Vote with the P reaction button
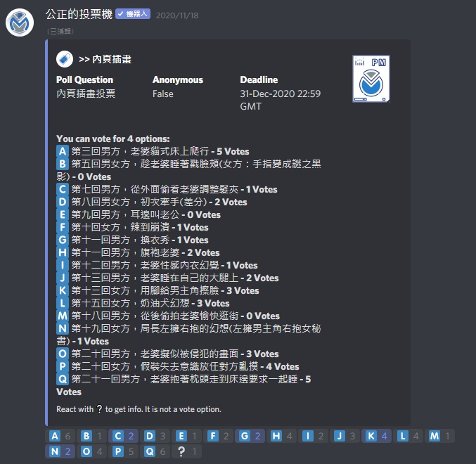Image resolution: width=476 pixels, height=464 pixels. [123, 451]
